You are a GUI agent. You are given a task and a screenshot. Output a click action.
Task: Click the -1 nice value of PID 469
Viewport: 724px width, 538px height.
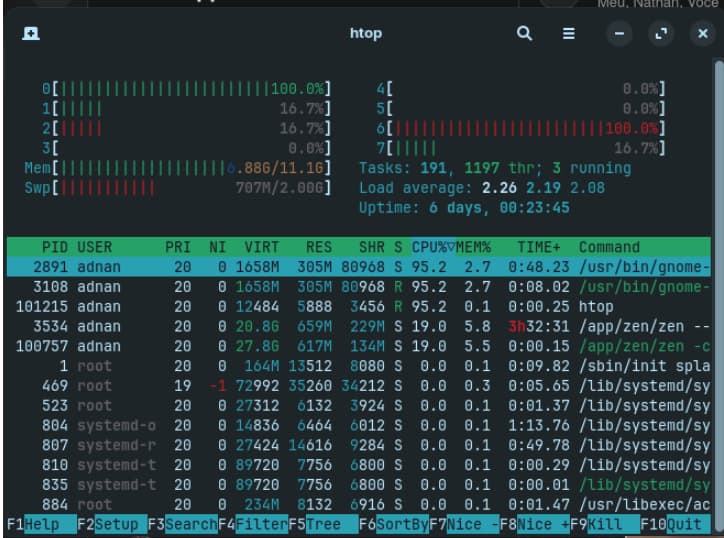pos(217,386)
